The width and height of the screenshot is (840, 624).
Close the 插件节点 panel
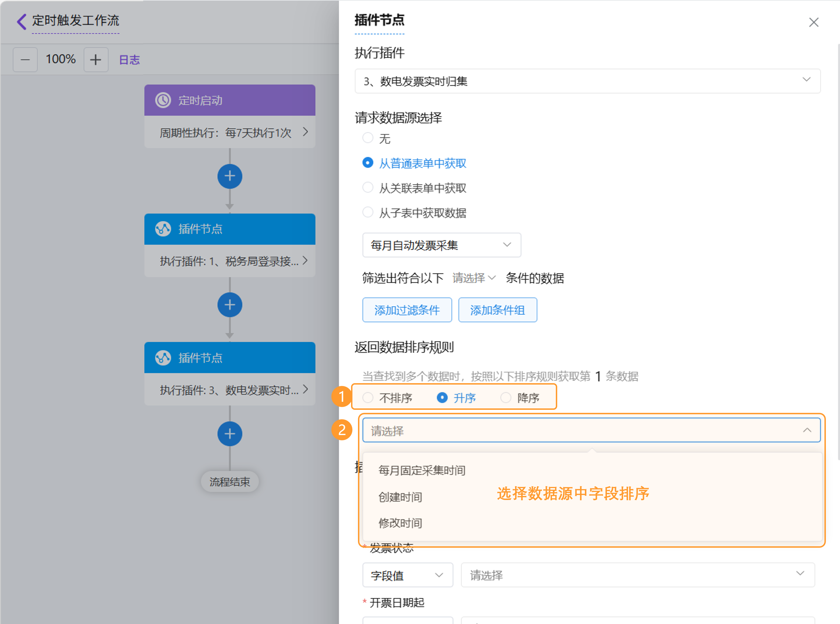click(814, 22)
